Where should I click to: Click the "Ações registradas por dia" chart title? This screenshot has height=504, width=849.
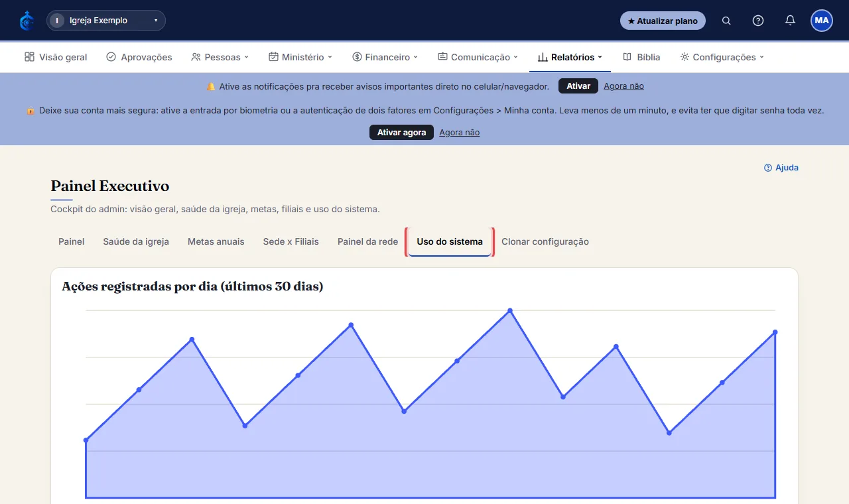(x=192, y=286)
